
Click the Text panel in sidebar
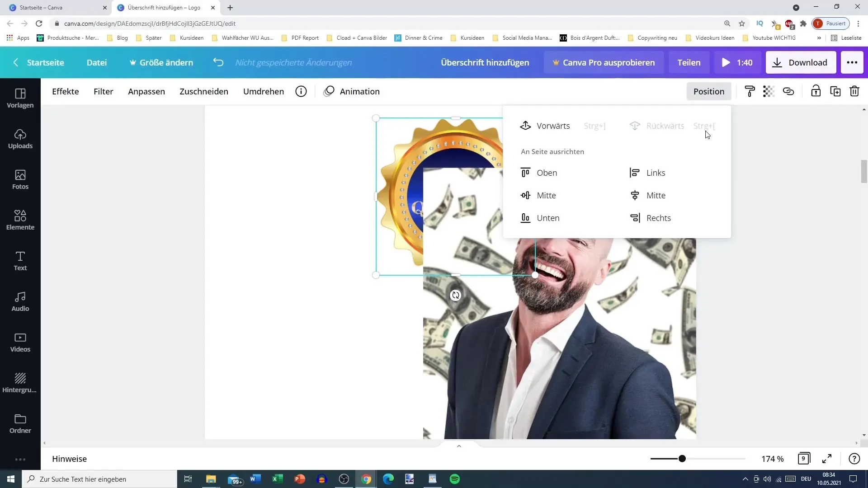tap(20, 260)
